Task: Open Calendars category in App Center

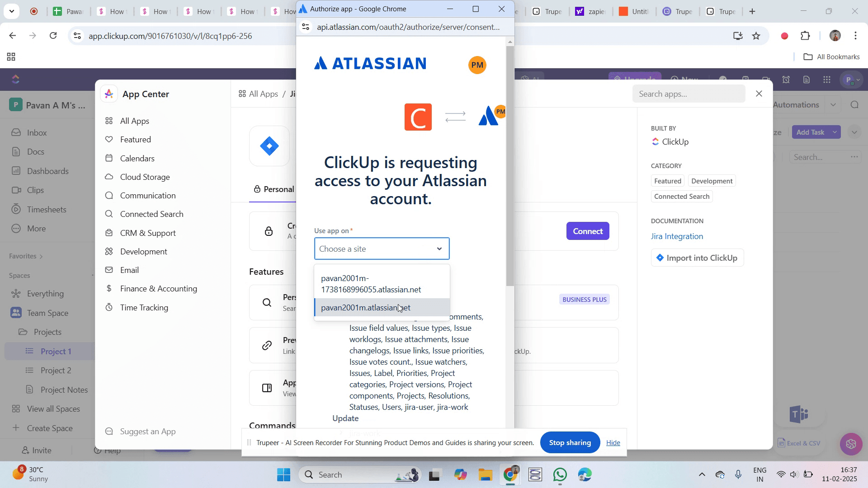Action: (x=137, y=159)
